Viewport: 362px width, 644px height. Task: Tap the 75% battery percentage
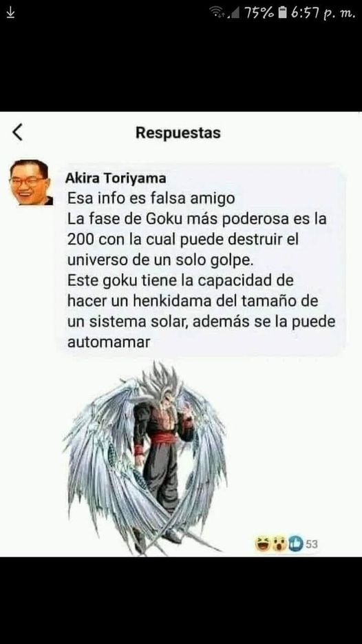click(x=260, y=13)
